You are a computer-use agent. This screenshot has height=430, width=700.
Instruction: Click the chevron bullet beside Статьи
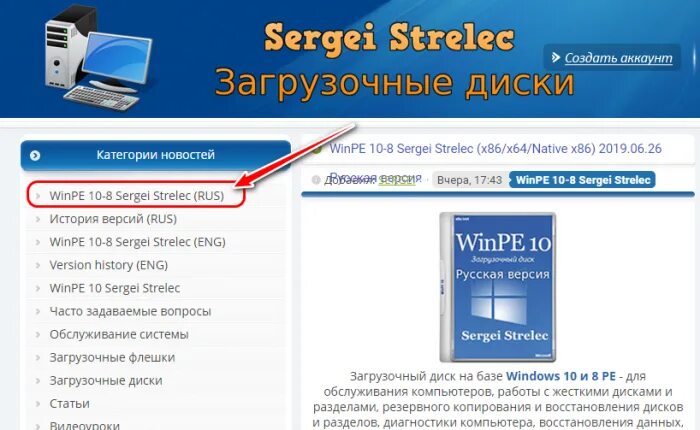[x=38, y=404]
